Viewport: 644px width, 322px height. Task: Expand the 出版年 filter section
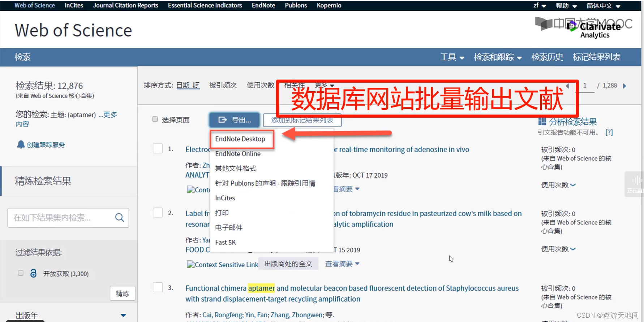point(123,315)
